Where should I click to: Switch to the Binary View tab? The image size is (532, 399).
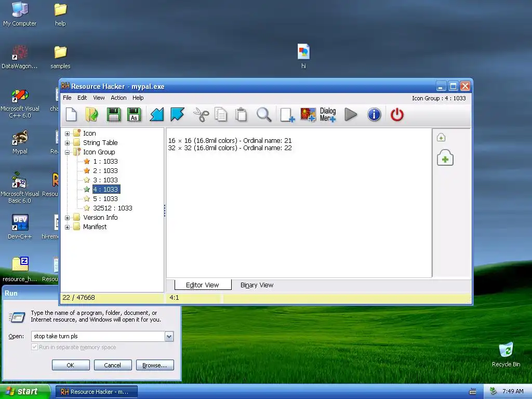pos(257,285)
